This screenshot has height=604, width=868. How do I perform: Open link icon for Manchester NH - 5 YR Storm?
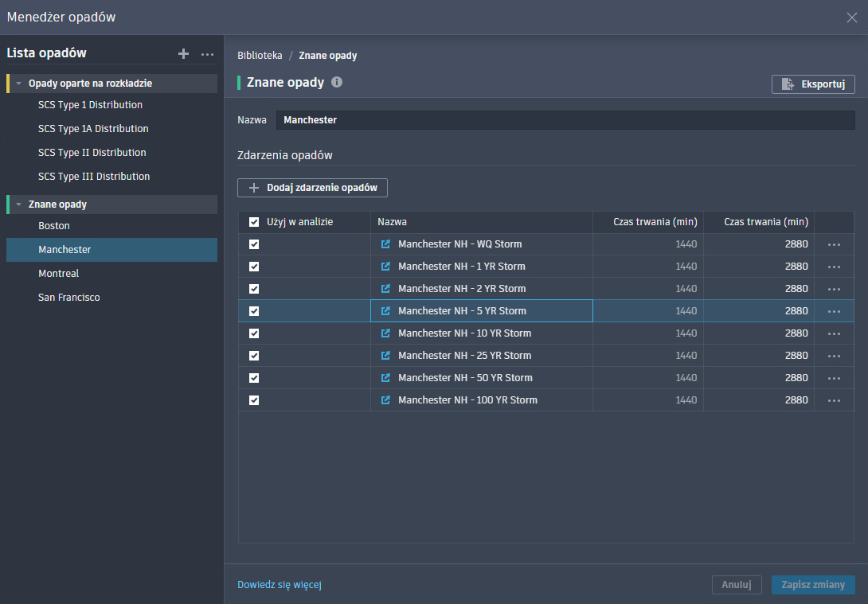tap(386, 311)
